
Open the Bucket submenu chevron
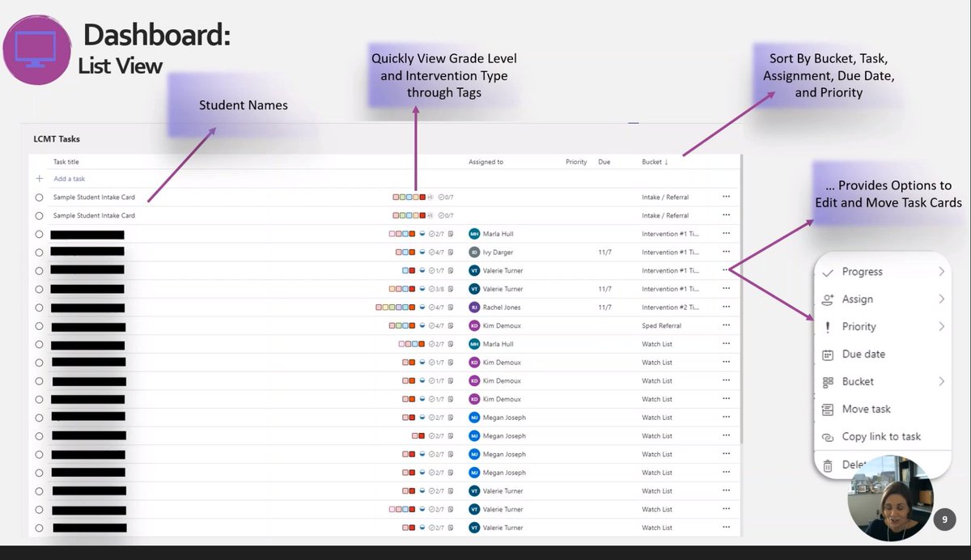click(940, 381)
